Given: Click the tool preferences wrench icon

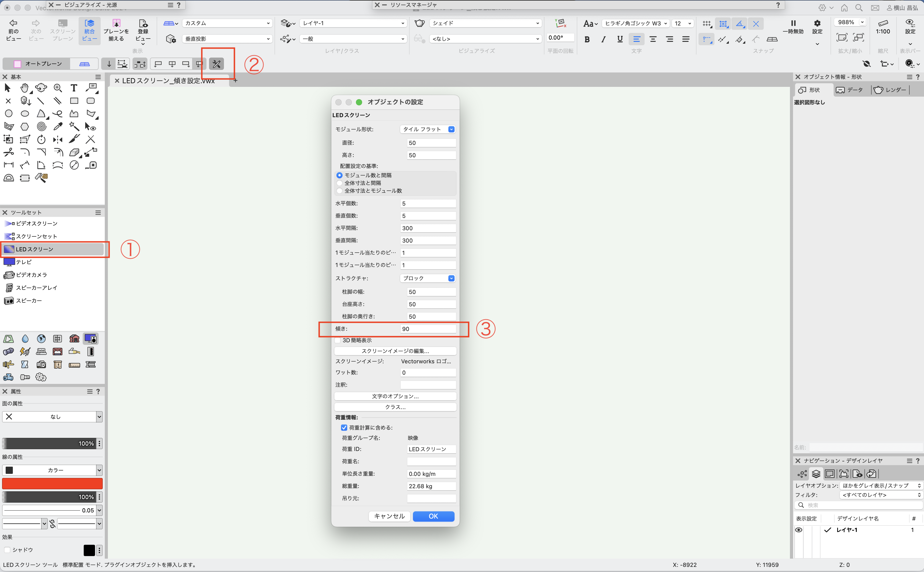Looking at the screenshot, I should [x=217, y=64].
